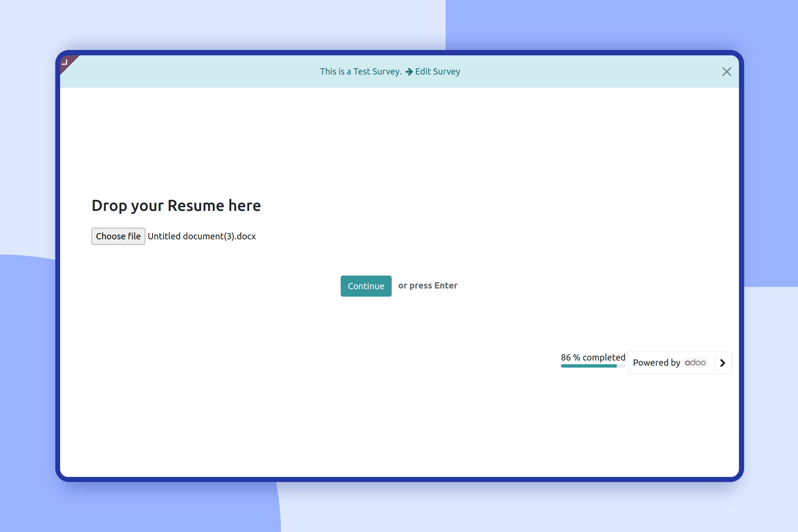Go to next question with right chevron
Viewport: 798px width, 532px height.
pos(723,363)
